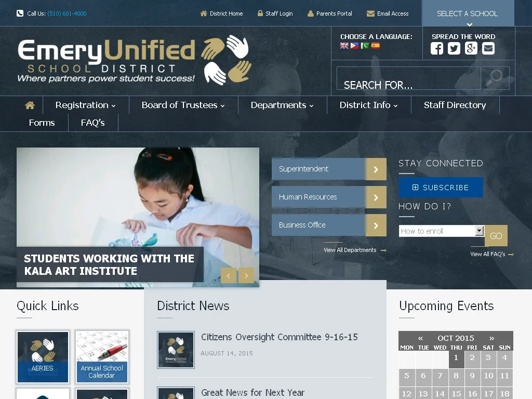Click the Email Access envelope icon
Image resolution: width=532 pixels, height=399 pixels.
[x=370, y=14]
